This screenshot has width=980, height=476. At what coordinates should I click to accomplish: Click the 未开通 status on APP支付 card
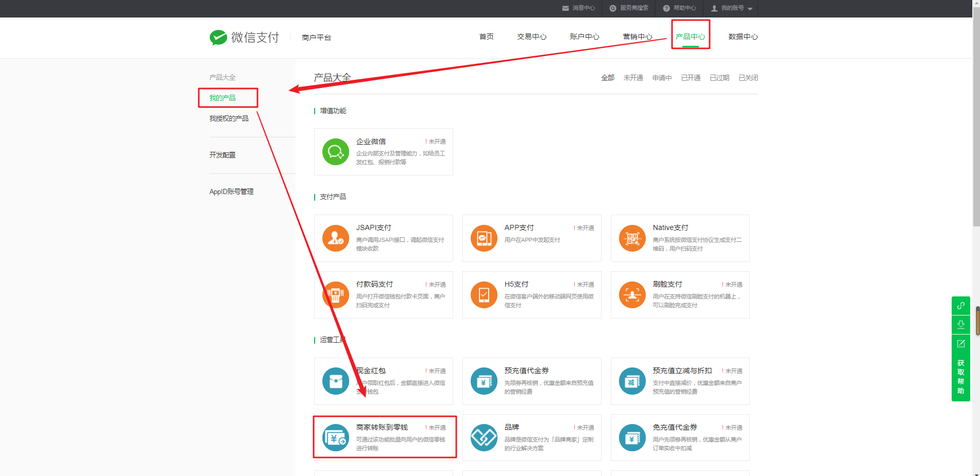point(585,228)
